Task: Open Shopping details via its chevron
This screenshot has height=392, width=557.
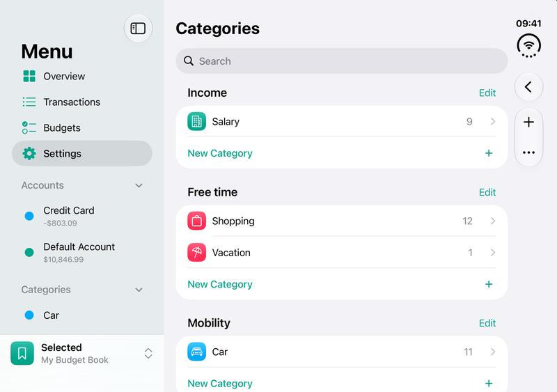Action: [493, 221]
